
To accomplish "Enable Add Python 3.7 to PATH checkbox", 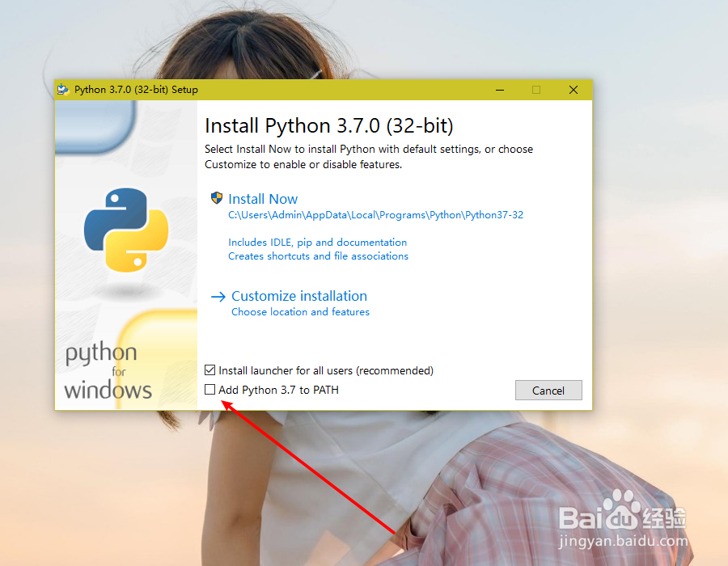I will click(210, 390).
